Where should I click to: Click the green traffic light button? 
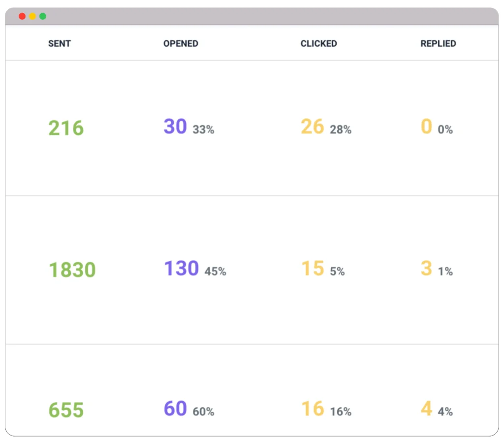tap(43, 16)
